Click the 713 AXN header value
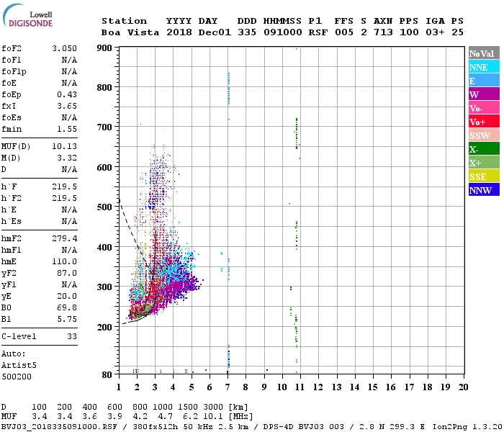 coord(383,32)
